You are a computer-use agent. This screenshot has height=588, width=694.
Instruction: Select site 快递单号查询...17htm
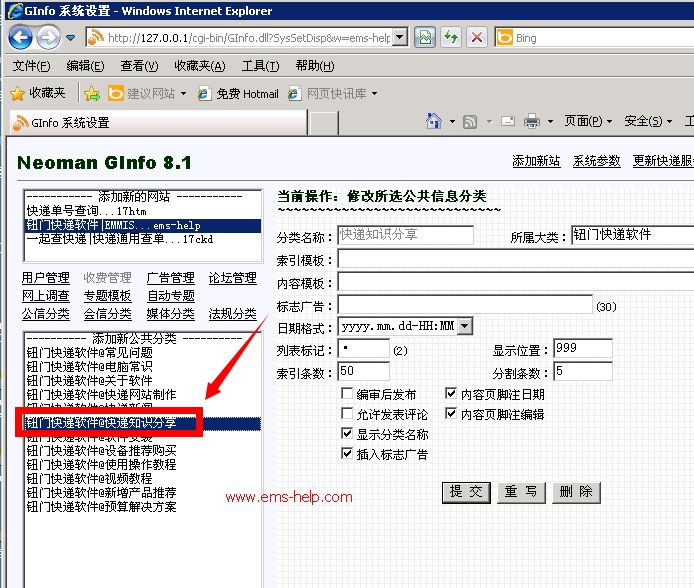(143, 211)
